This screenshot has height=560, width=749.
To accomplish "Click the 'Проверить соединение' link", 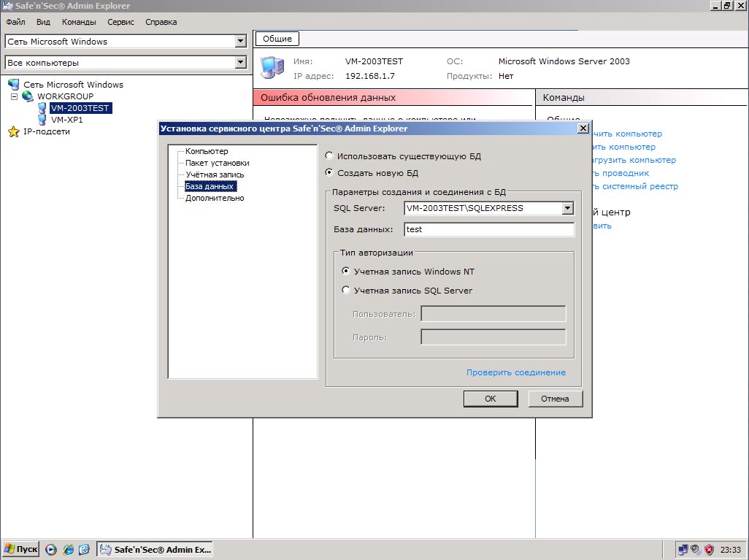I will click(516, 372).
